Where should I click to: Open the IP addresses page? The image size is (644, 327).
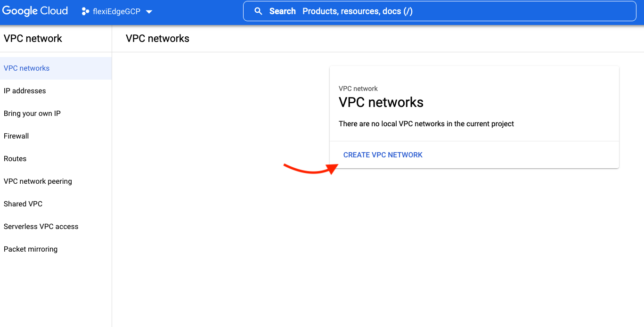[25, 91]
